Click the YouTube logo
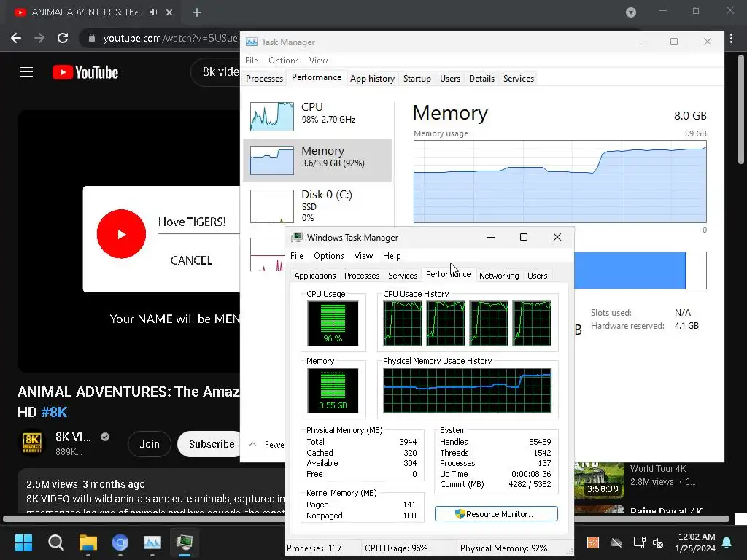 click(85, 72)
